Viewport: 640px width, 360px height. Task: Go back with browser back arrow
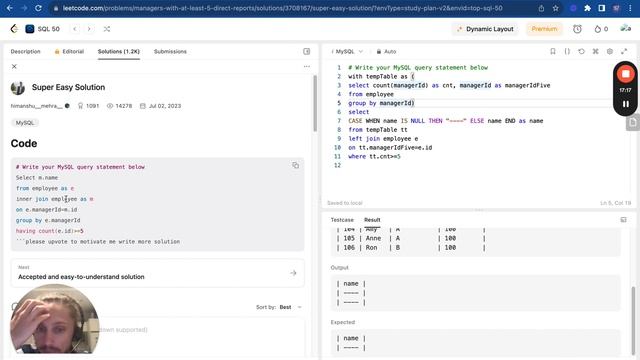click(x=9, y=8)
